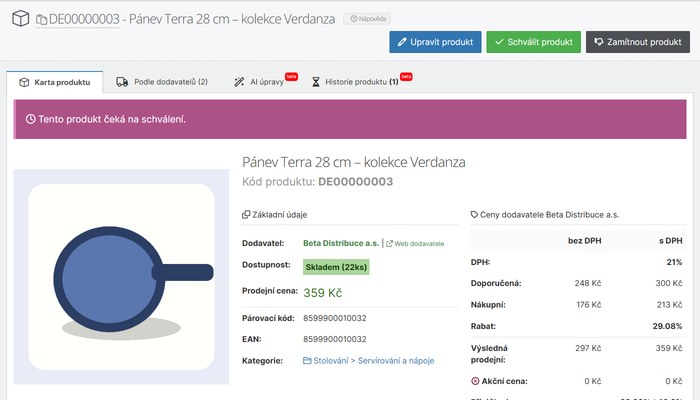
Task: Click Párovací kód value 8599900010032
Action: point(335,318)
